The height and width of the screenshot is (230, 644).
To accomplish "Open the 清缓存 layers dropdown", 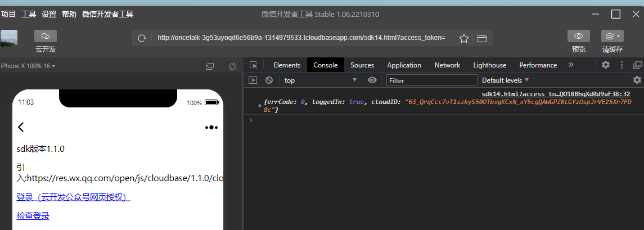I will (613, 36).
